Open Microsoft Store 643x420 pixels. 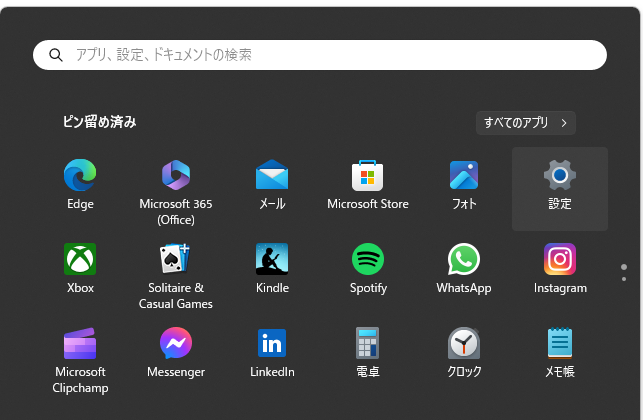coord(368,185)
